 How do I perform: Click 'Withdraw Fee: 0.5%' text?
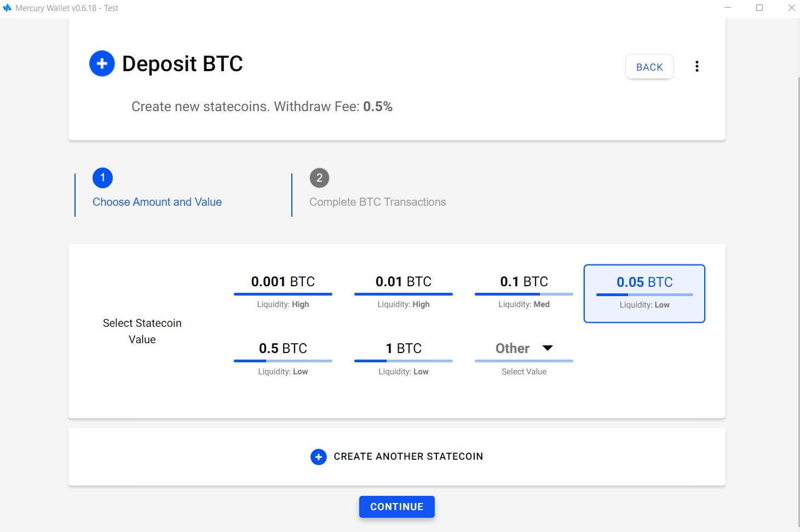[333, 106]
